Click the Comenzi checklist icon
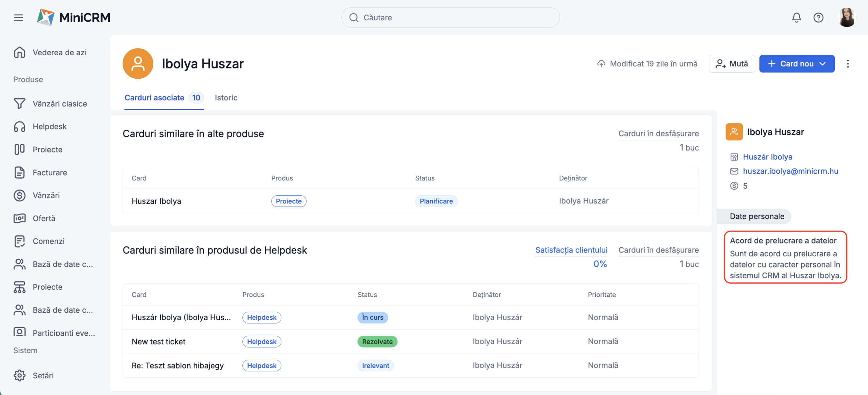The height and width of the screenshot is (395, 868). [19, 241]
